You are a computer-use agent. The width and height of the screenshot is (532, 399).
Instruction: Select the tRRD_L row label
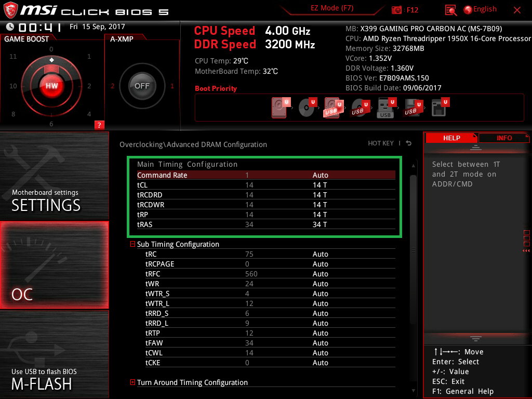coord(157,323)
